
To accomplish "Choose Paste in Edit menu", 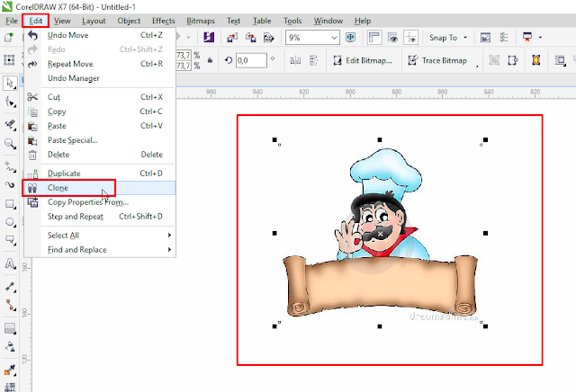I will (100, 126).
